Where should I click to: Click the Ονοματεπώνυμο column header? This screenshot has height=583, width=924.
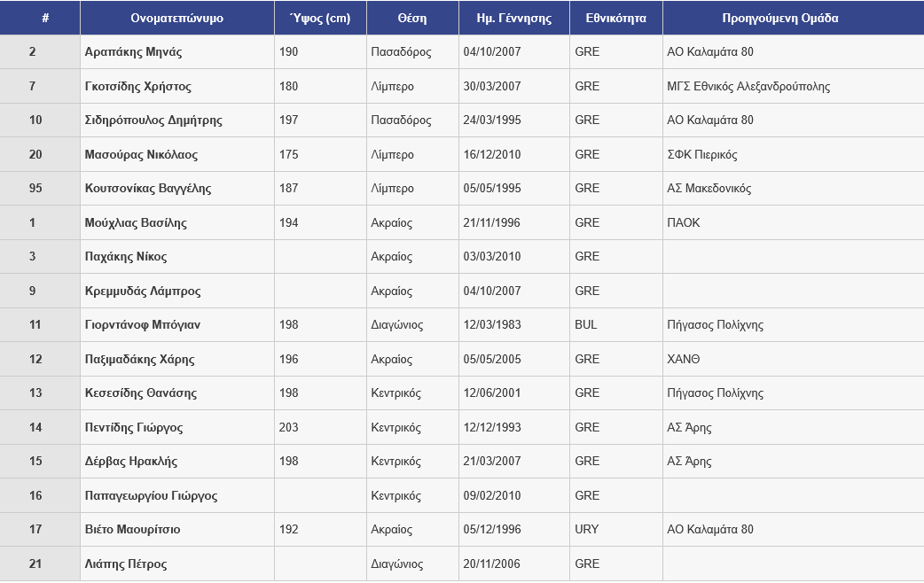click(176, 18)
